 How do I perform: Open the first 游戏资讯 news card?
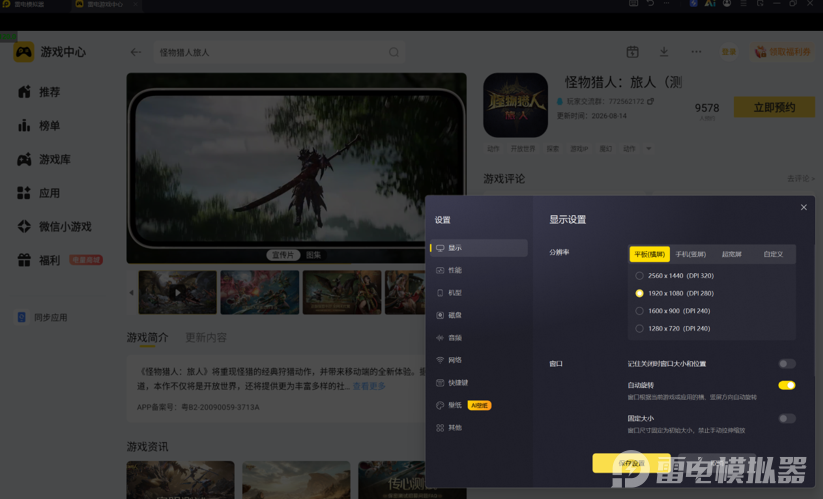coord(181,480)
